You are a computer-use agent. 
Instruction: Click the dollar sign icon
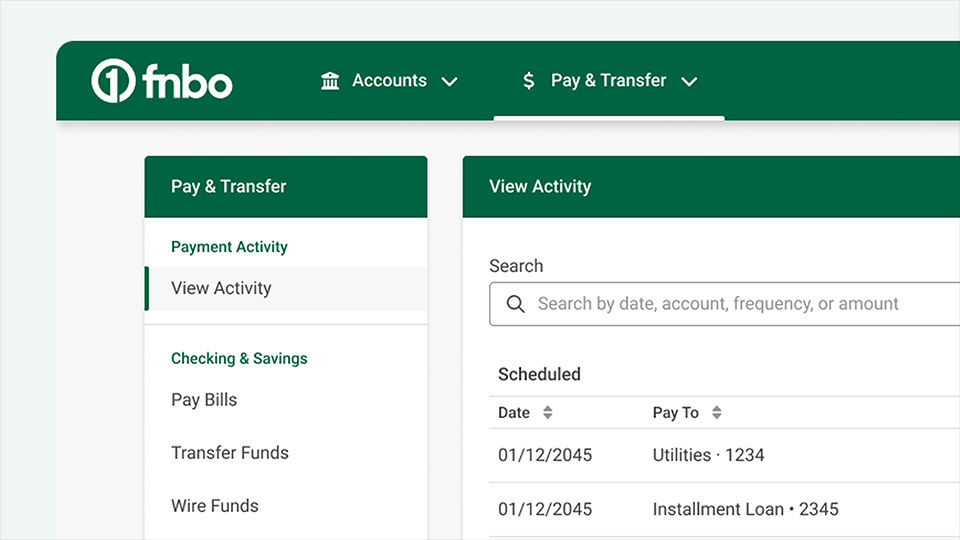529,80
